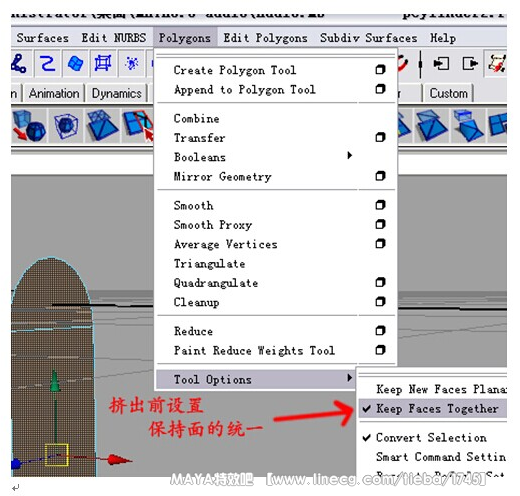520x496 pixels.
Task: Click the input connections arrow icon
Action: (441, 63)
